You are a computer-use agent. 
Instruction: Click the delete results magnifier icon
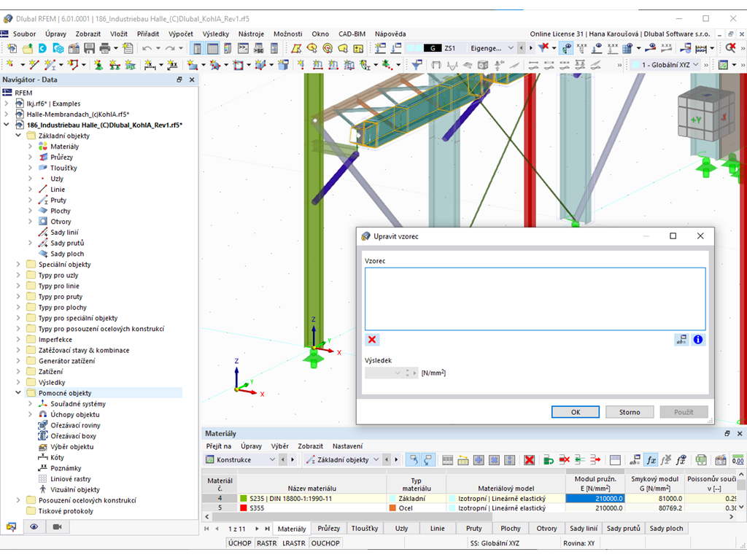[x=731, y=47]
